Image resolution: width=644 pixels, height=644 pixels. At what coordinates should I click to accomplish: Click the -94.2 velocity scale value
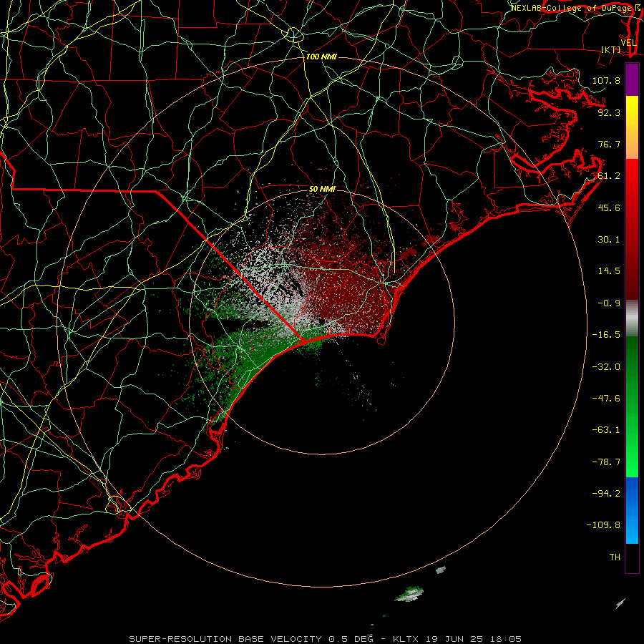pos(606,494)
